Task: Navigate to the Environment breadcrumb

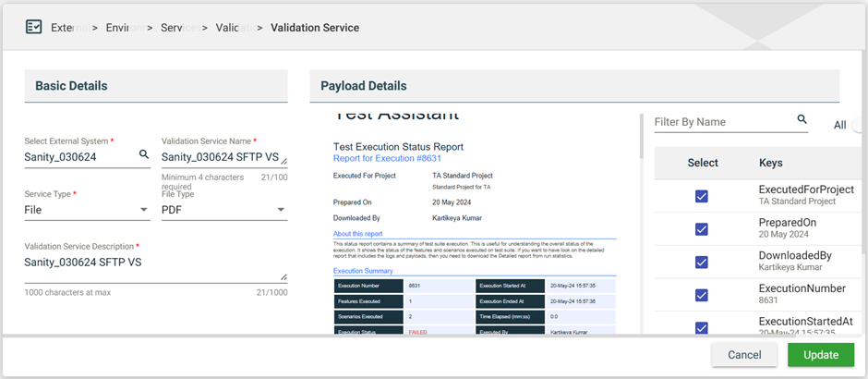Action: click(x=124, y=28)
